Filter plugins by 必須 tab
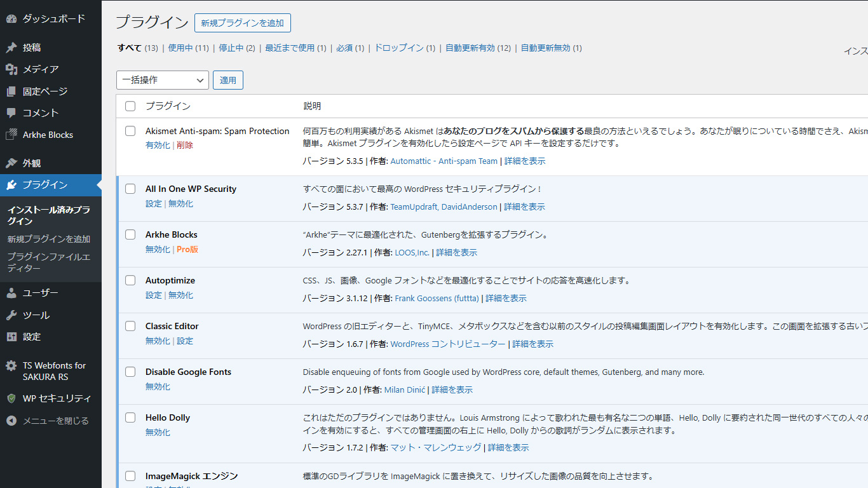This screenshot has height=488, width=868. pyautogui.click(x=350, y=48)
